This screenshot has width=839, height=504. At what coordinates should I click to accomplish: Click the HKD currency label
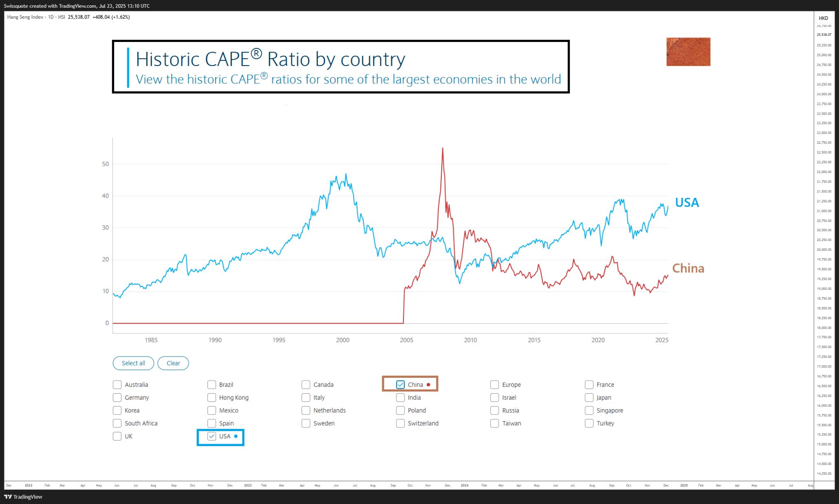823,18
